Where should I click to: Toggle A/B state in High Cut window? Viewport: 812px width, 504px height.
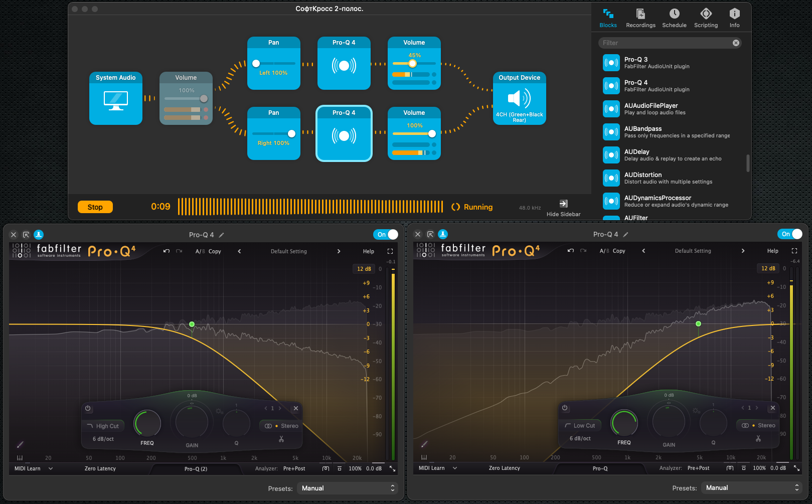(x=200, y=251)
